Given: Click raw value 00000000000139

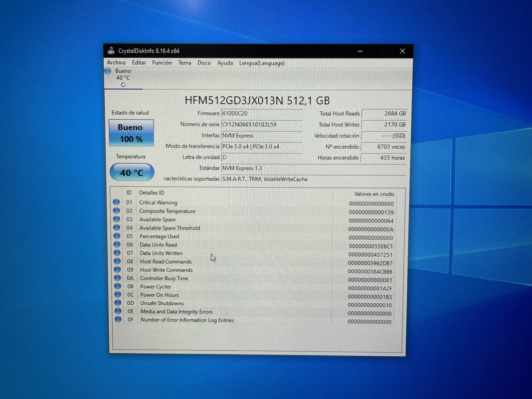Looking at the screenshot, I should pyautogui.click(x=371, y=212).
